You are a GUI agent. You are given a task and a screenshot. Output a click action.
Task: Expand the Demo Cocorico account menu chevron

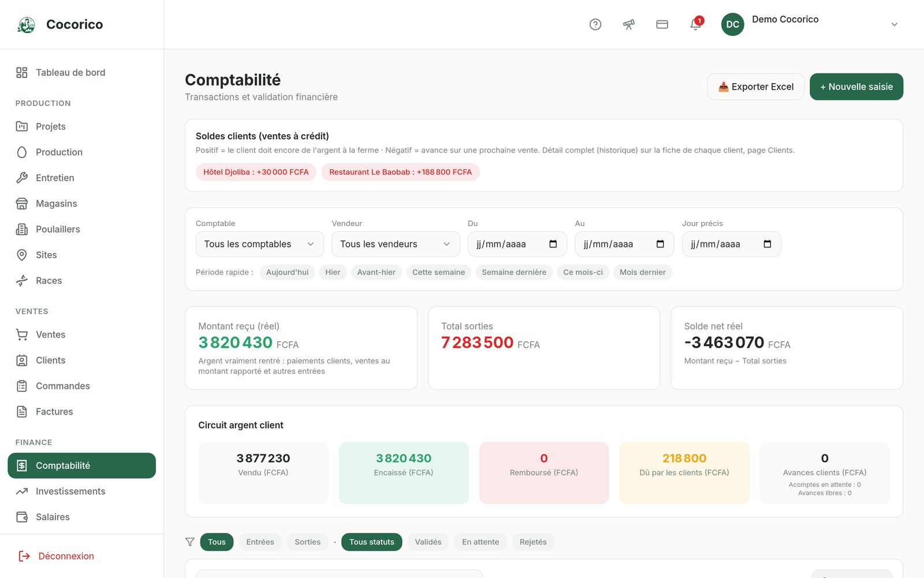click(x=894, y=24)
